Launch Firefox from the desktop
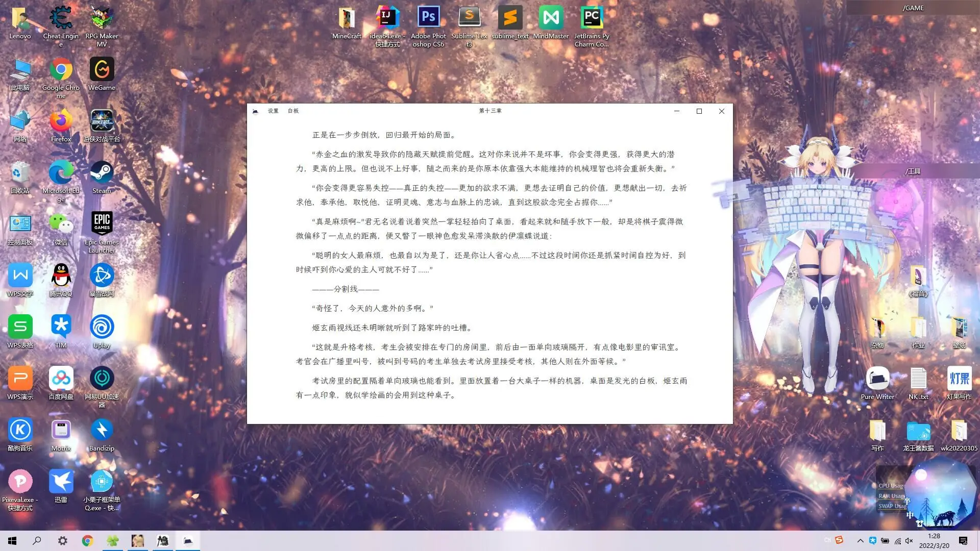The width and height of the screenshot is (980, 551). [61, 126]
